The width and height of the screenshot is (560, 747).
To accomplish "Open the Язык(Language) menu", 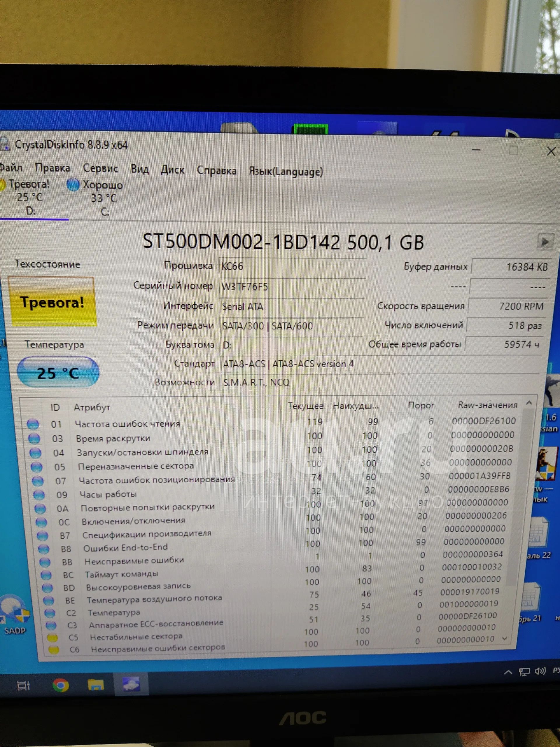I will coord(286,172).
